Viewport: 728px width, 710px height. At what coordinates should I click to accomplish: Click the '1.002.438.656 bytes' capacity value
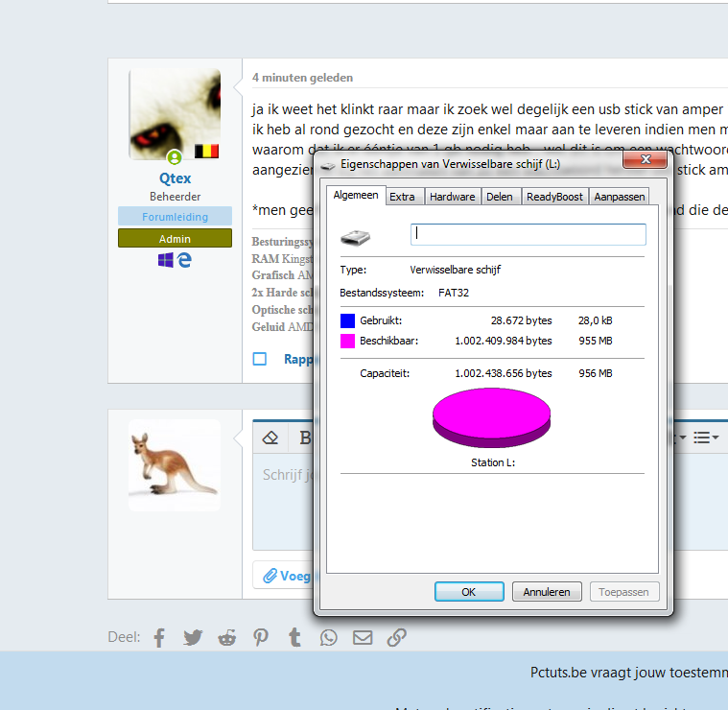tap(504, 373)
